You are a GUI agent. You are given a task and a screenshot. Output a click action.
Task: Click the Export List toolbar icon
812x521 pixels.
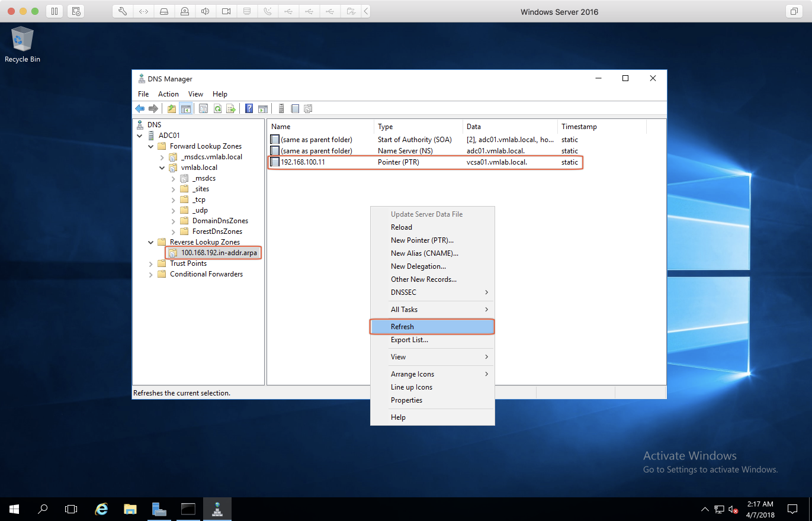tap(231, 109)
